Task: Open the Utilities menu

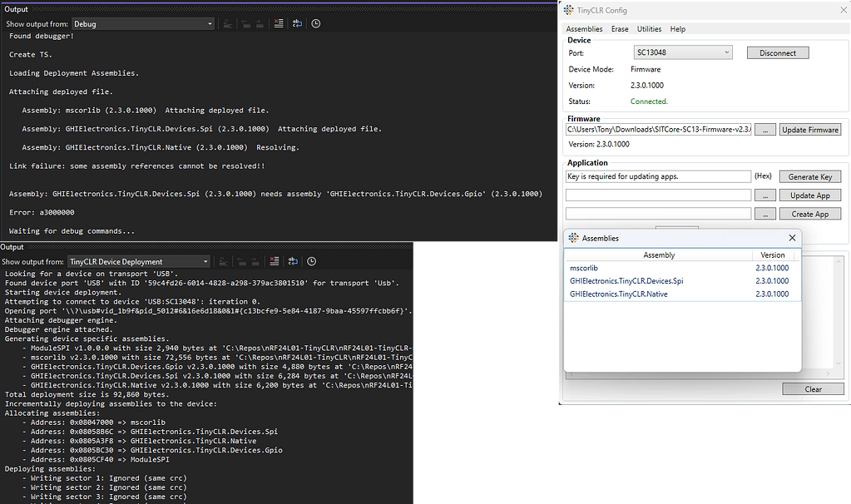Action: 649,28
